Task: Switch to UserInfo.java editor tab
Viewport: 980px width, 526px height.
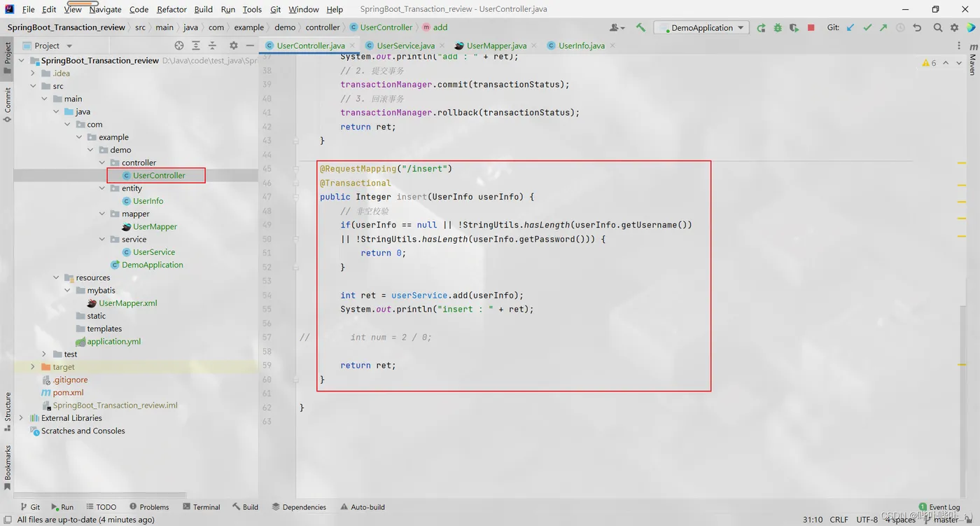Action: 581,46
